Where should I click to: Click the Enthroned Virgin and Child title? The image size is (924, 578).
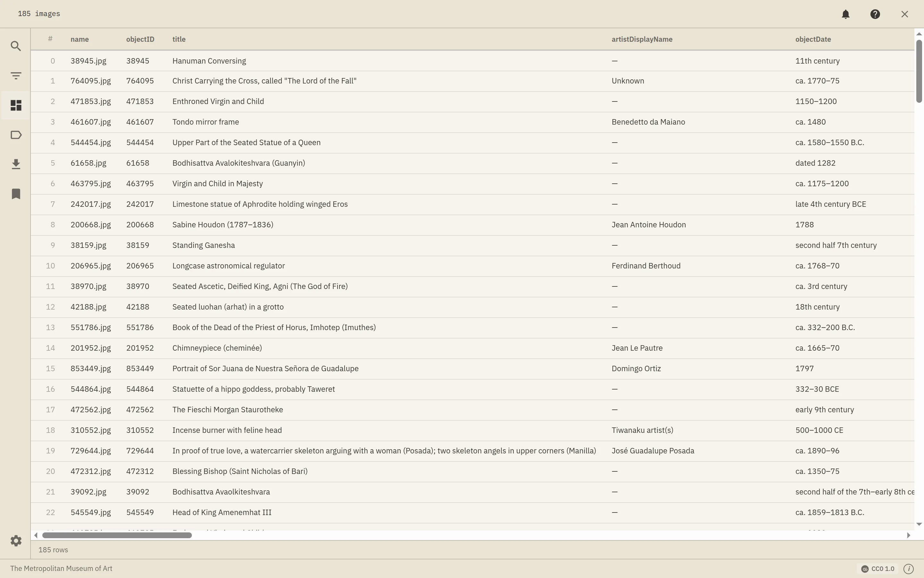coord(218,101)
